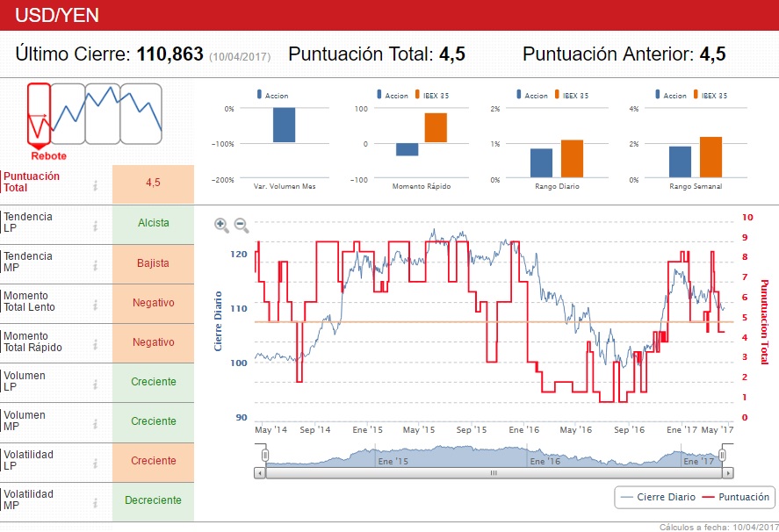Screen dimensions: 779x532
Task: Click the Último Cierre value 110,863
Action: (170, 54)
